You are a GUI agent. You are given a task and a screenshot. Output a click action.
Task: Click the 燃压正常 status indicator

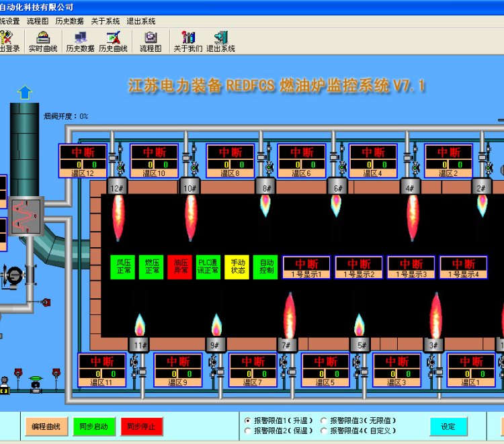tap(151, 267)
